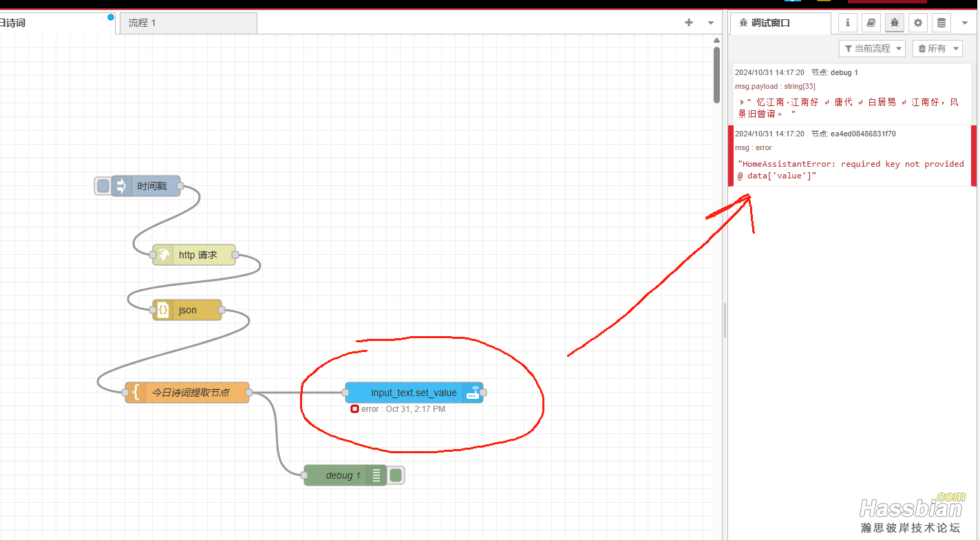Screen dimensions: 980x540
Task: Click the function node output port
Action: click(249, 393)
